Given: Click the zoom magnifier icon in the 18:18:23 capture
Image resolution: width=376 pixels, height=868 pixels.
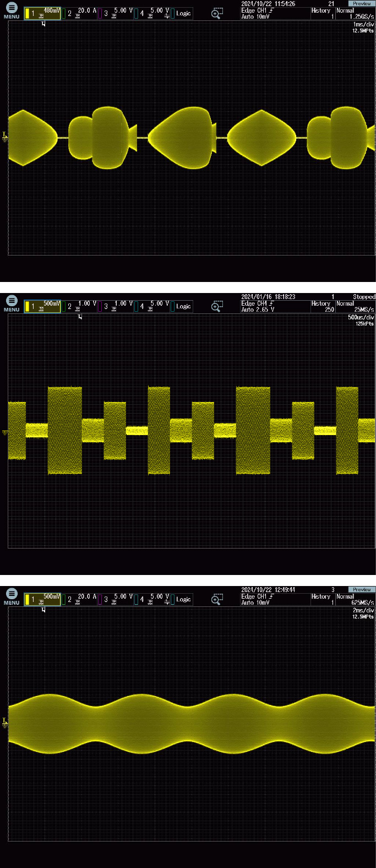Looking at the screenshot, I should (x=217, y=306).
